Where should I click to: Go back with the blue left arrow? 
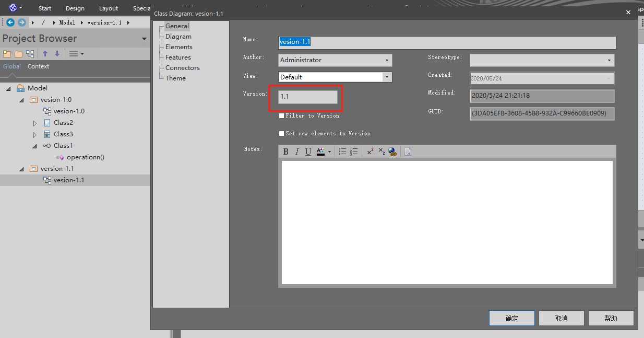[10, 22]
